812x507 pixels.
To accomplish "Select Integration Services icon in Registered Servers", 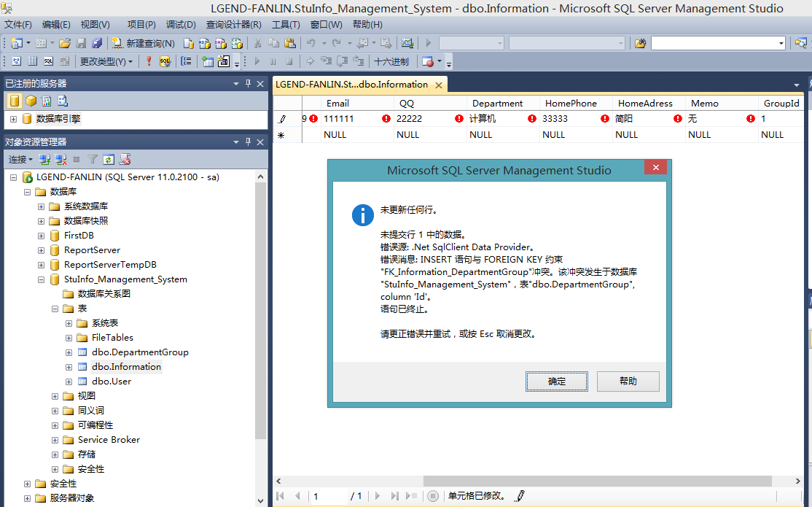I will pos(63,101).
